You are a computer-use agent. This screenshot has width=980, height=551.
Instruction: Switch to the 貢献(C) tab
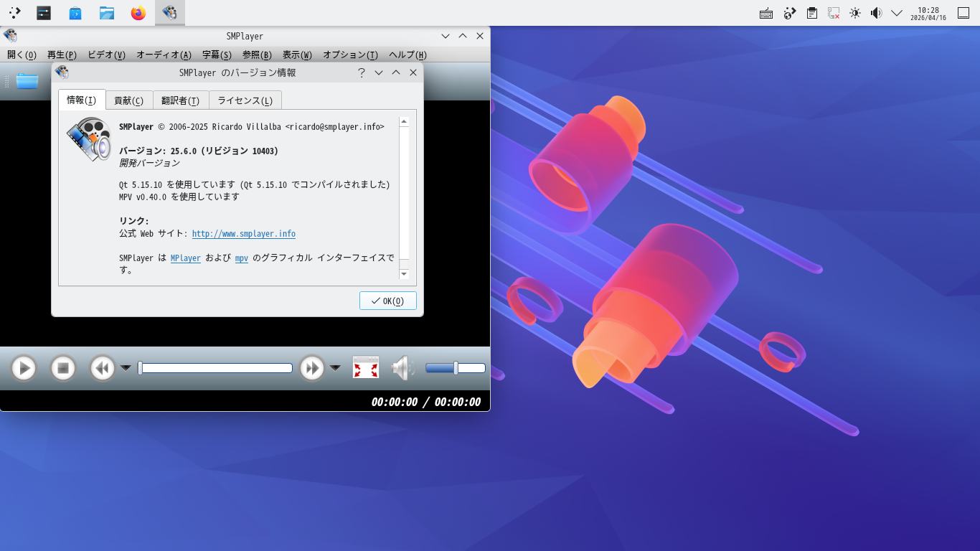pos(129,100)
